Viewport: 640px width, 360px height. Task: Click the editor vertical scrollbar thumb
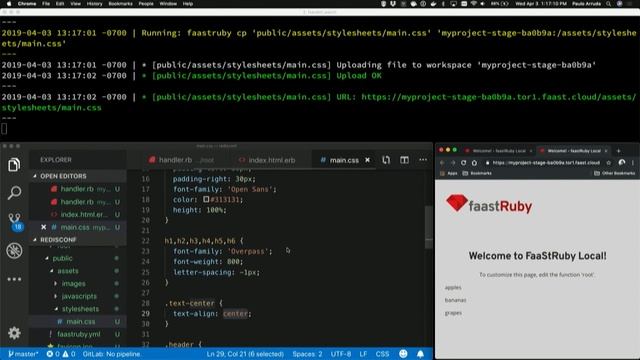pos(429,227)
